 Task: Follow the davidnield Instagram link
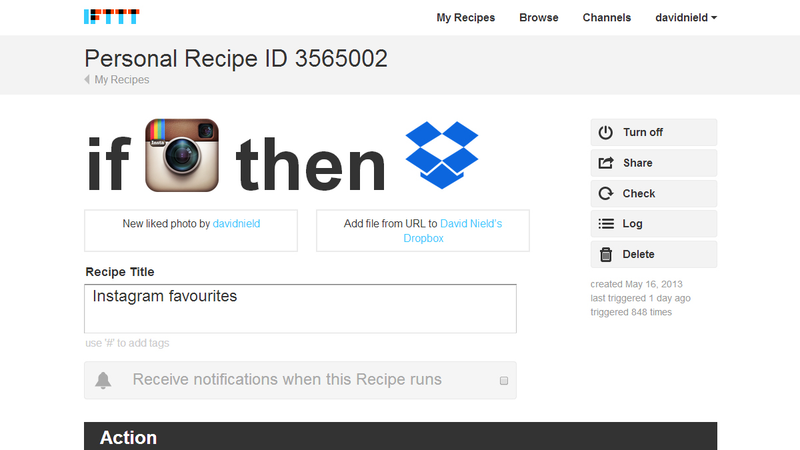[236, 223]
